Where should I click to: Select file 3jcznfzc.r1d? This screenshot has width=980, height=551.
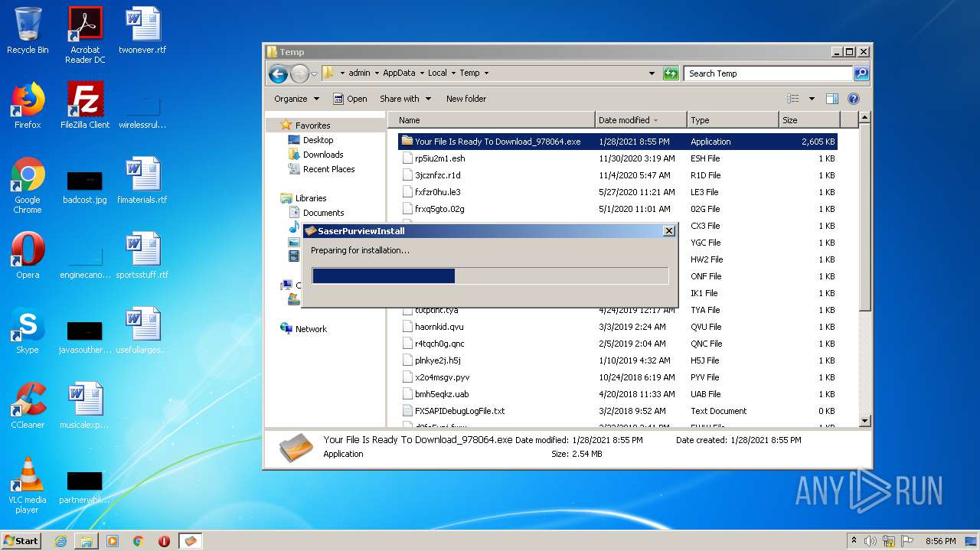click(618, 175)
